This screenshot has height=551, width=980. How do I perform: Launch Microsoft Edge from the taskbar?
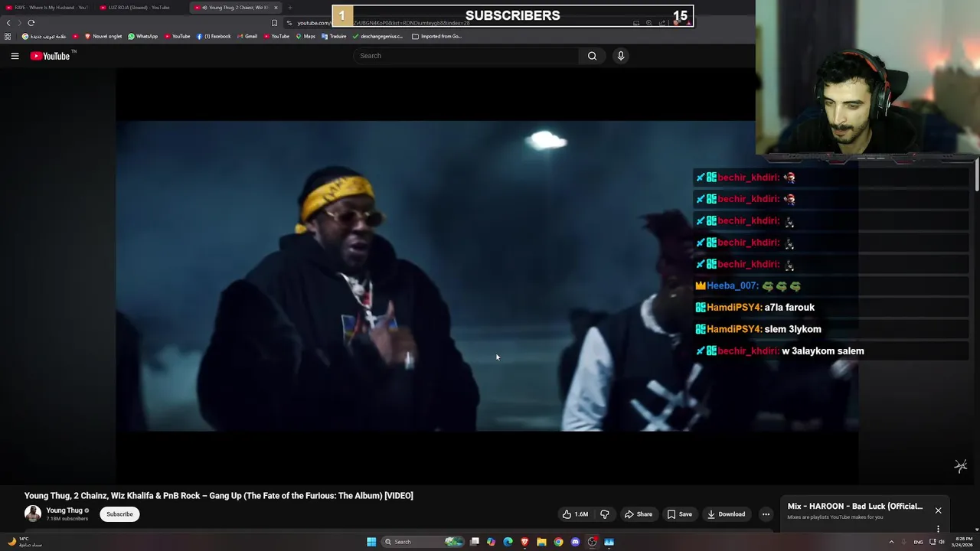(x=508, y=542)
